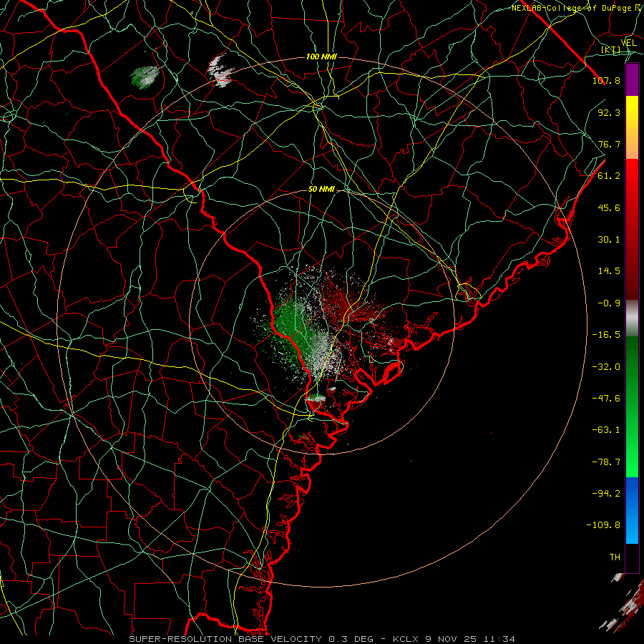Click the gray-green echo patch in the northwest
The height and width of the screenshot is (644, 644).
(145, 77)
